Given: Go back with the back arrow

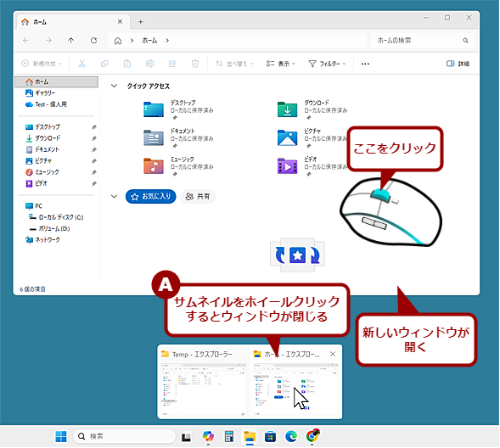Looking at the screenshot, I should pyautogui.click(x=26, y=41).
